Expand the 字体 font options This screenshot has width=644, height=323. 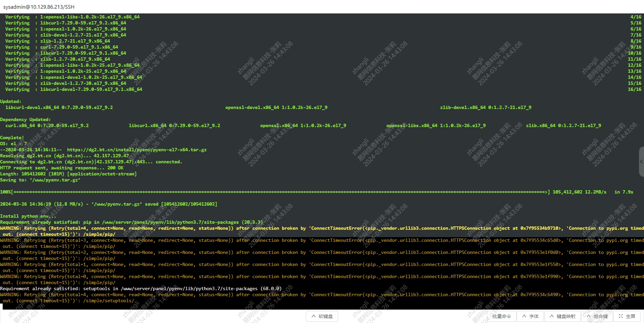pos(530,316)
